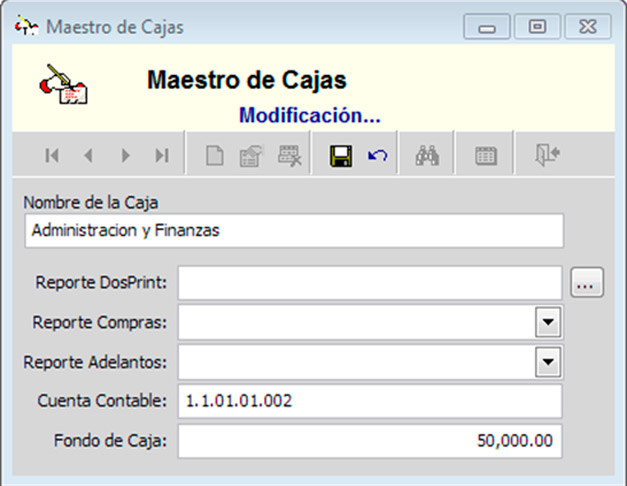Open search with the binoculars icon
Image resolution: width=627 pixels, height=486 pixels.
429,156
